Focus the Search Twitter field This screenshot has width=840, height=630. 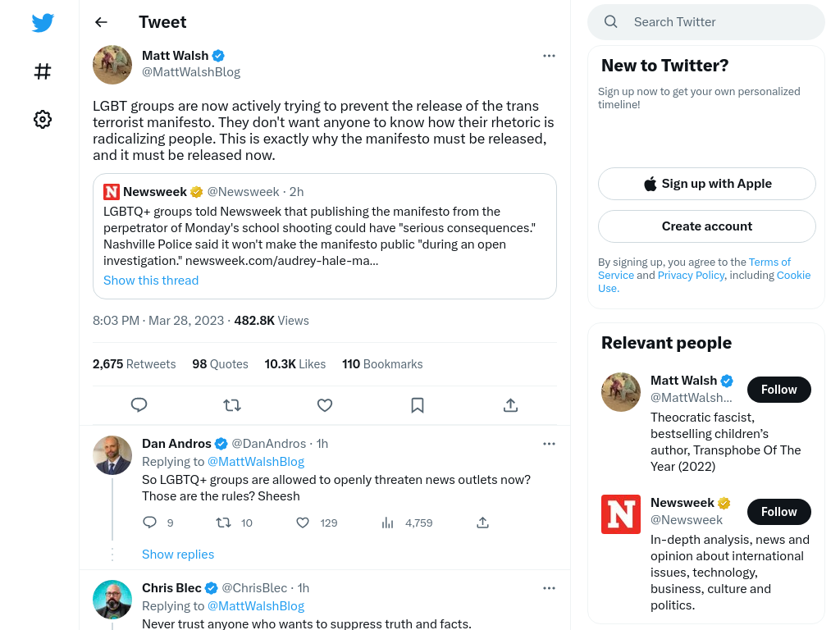click(706, 22)
